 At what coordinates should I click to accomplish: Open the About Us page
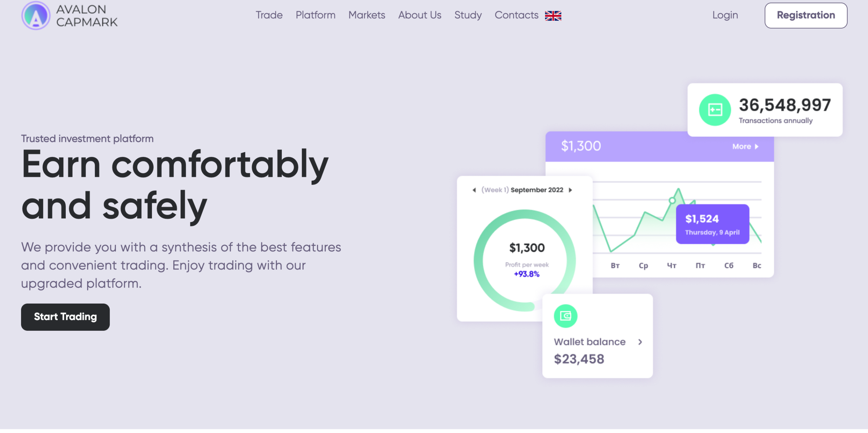click(419, 15)
